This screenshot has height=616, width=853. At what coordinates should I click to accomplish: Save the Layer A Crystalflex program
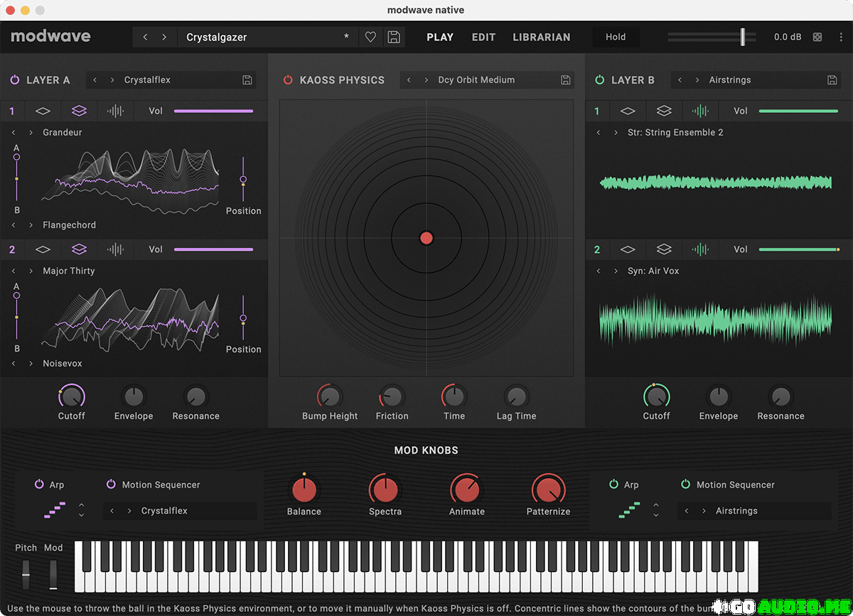[247, 80]
